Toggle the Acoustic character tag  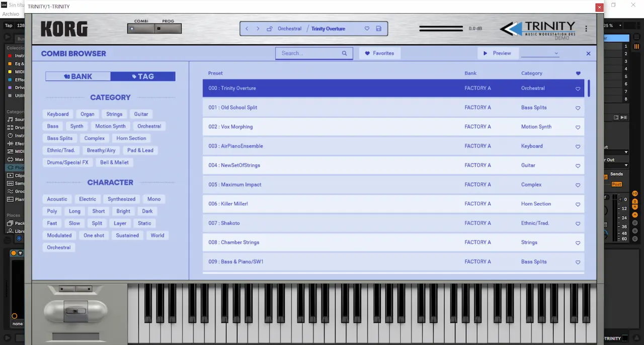tap(57, 199)
